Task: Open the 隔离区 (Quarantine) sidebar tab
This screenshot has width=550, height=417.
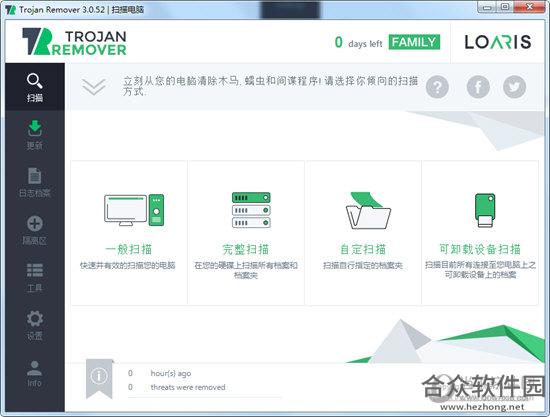Action: [x=35, y=230]
